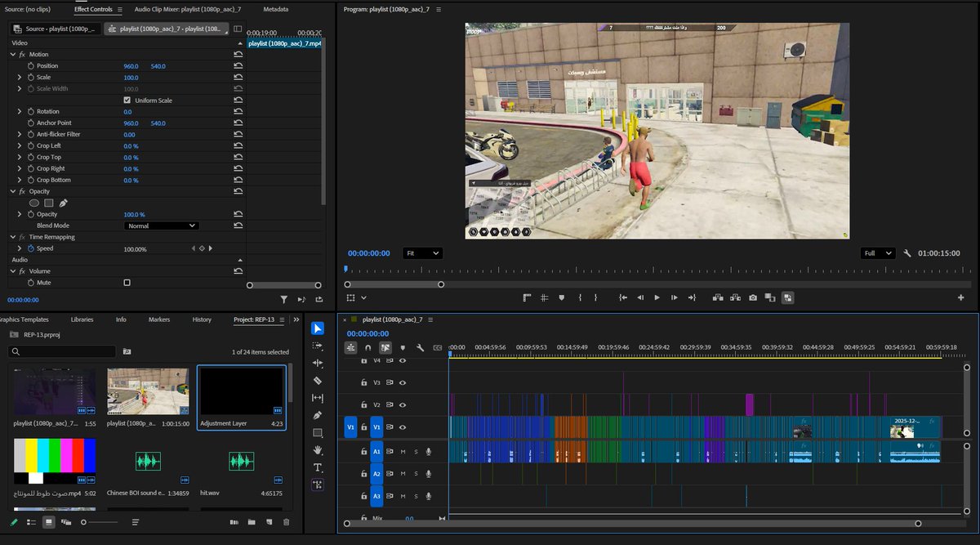980x545 pixels.
Task: Open the Markers panel tab
Action: tap(159, 319)
